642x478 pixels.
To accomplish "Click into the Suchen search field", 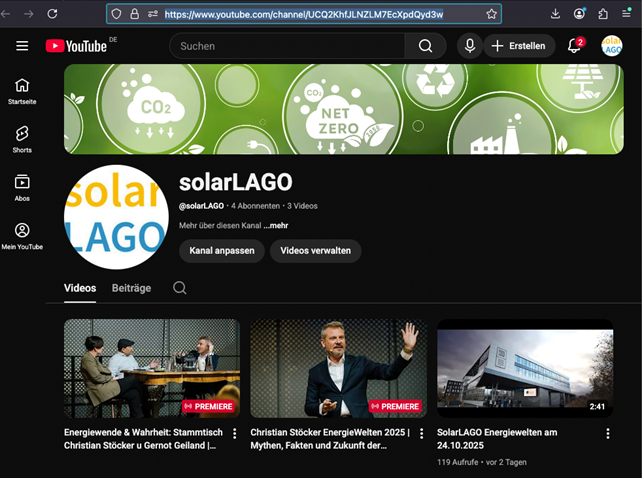I will pyautogui.click(x=290, y=46).
